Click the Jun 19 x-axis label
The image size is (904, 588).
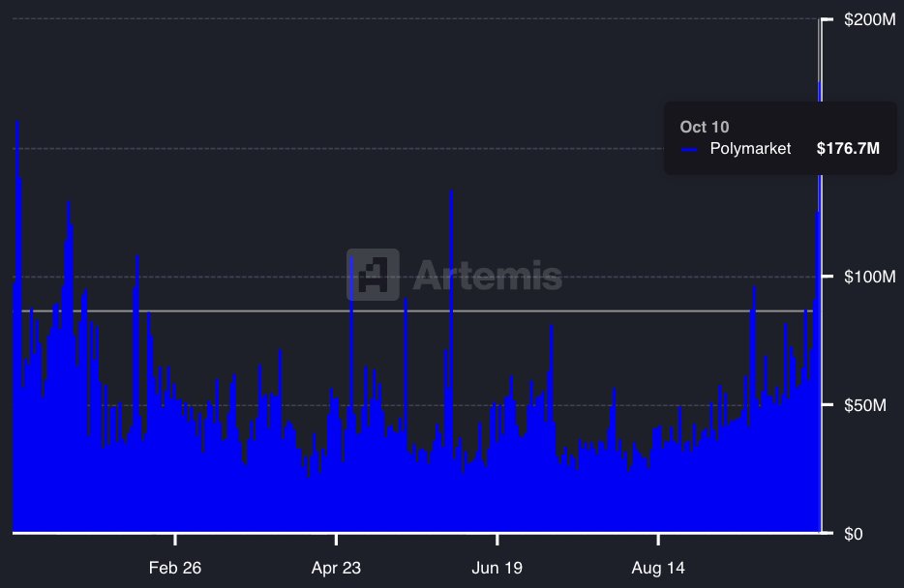[x=497, y=568]
